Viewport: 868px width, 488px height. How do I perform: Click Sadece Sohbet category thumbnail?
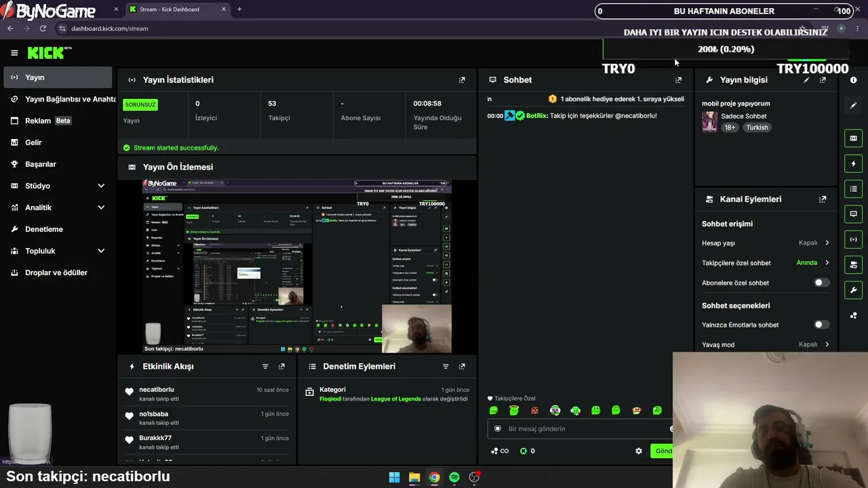click(x=709, y=121)
